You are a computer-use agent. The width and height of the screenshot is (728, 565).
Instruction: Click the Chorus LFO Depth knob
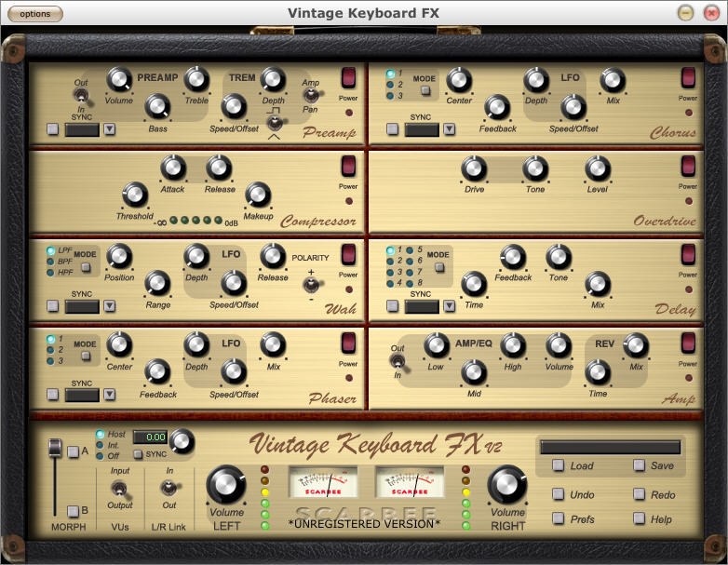pos(537,79)
